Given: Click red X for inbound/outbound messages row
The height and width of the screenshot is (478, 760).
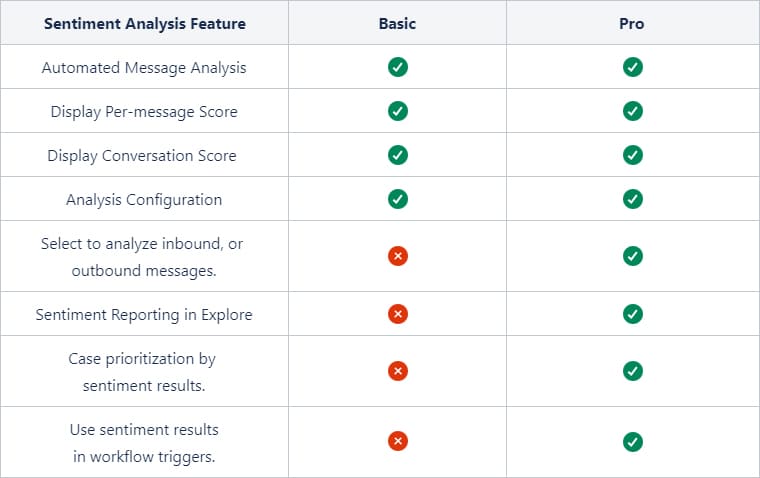Looking at the screenshot, I should (397, 256).
